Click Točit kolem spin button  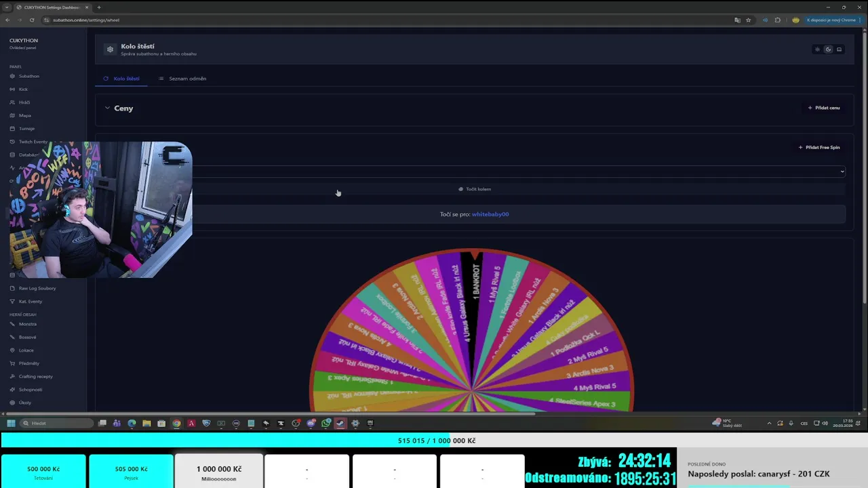click(x=475, y=189)
